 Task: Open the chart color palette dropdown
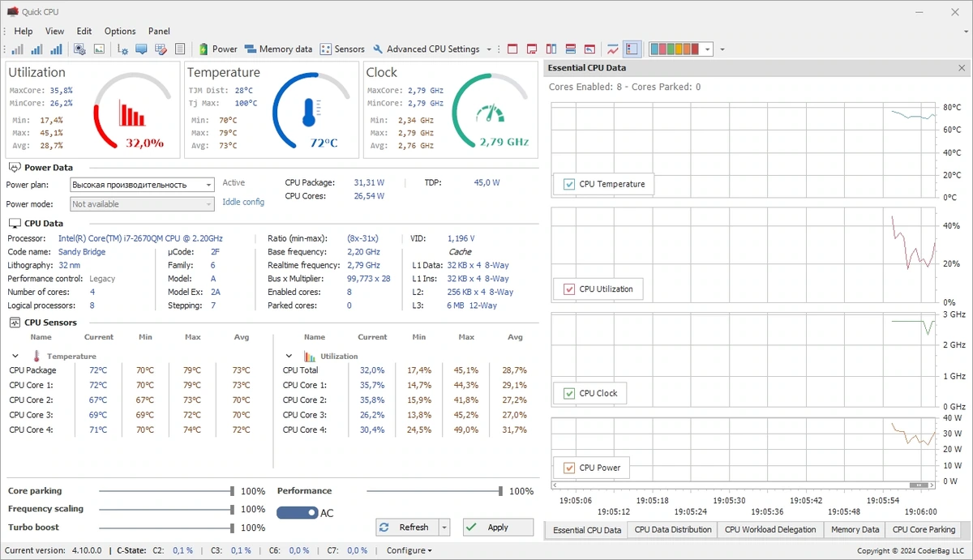click(707, 49)
